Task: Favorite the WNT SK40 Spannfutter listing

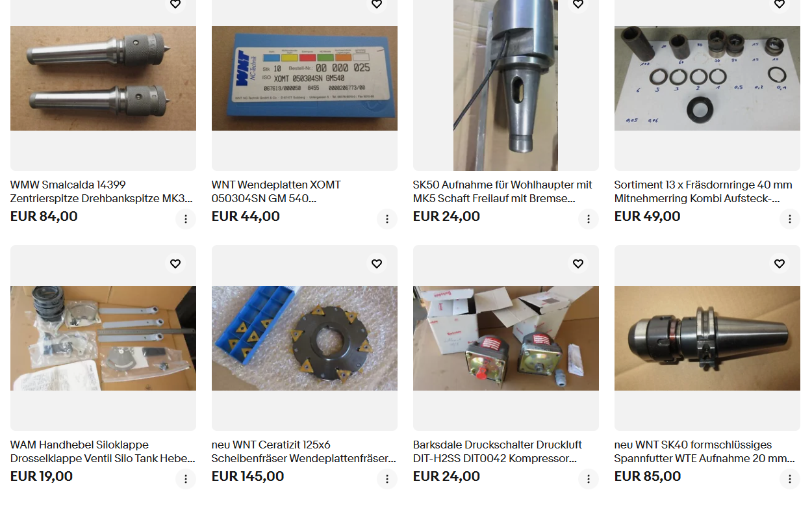Action: pyautogui.click(x=780, y=263)
